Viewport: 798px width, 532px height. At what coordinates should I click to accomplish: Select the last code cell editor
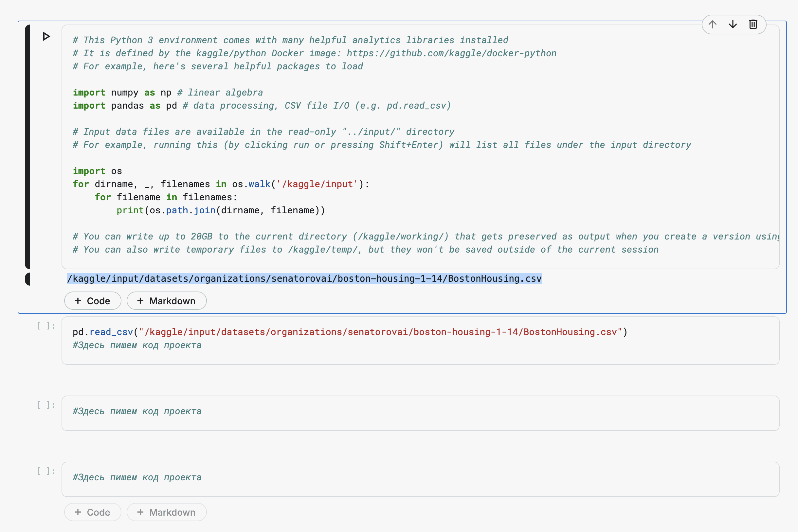(x=420, y=479)
